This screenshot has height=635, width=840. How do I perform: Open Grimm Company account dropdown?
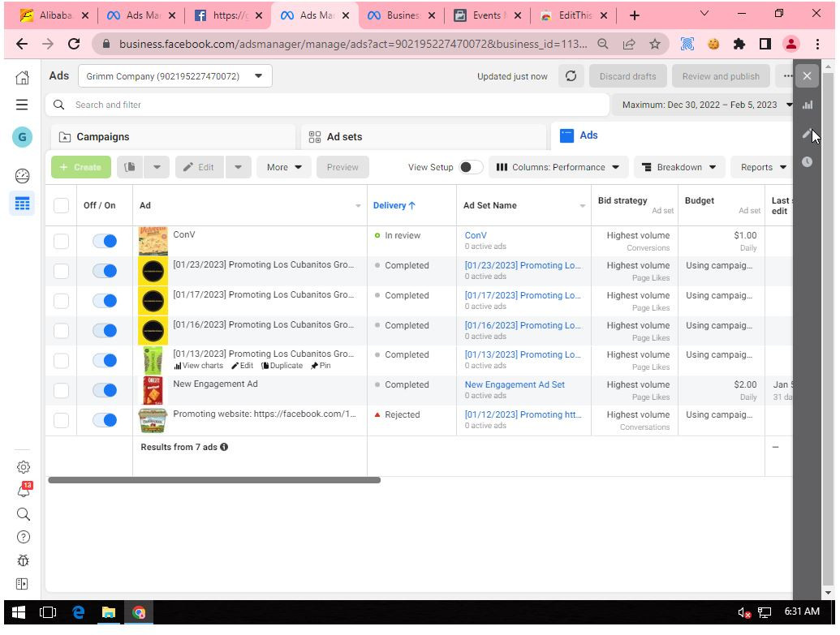coord(175,76)
